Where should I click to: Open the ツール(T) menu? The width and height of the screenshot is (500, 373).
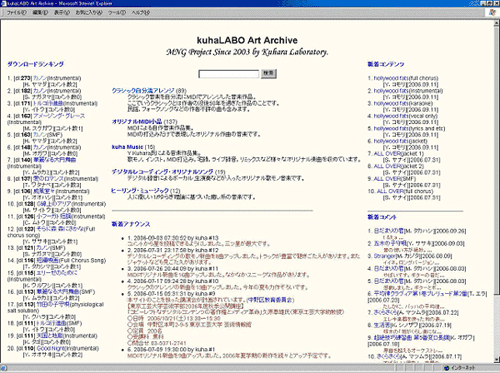pos(117,13)
